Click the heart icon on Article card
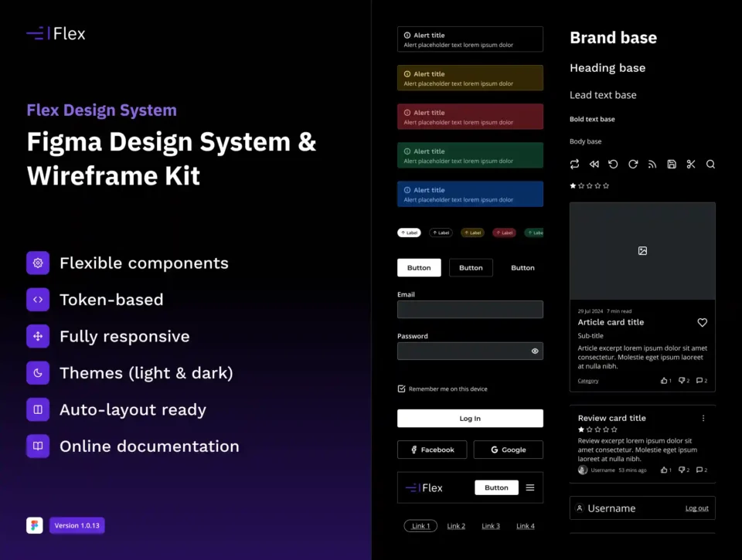This screenshot has height=560, width=742. [x=702, y=322]
